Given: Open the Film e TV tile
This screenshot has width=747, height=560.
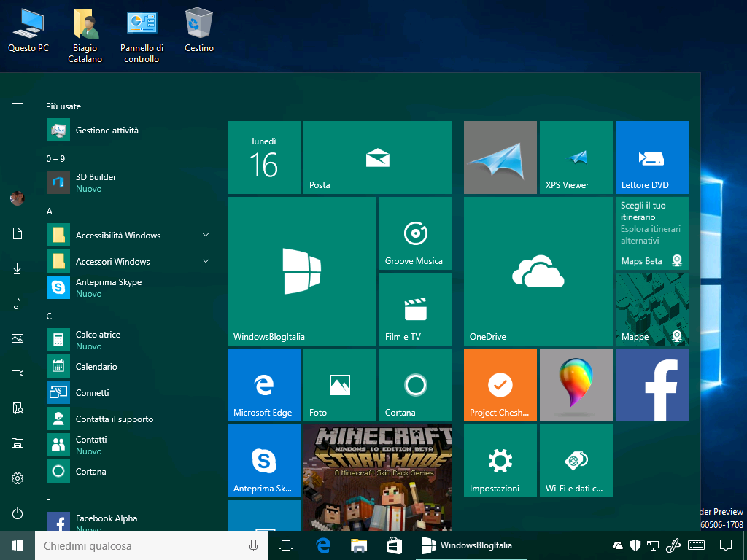Looking at the screenshot, I should pyautogui.click(x=415, y=309).
